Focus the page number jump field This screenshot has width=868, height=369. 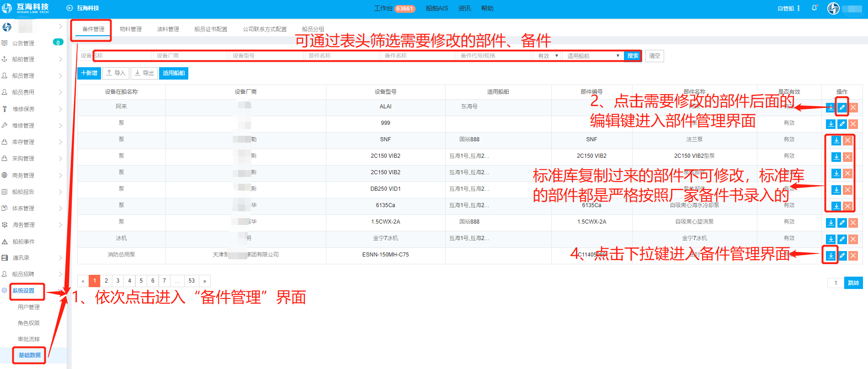click(x=836, y=283)
